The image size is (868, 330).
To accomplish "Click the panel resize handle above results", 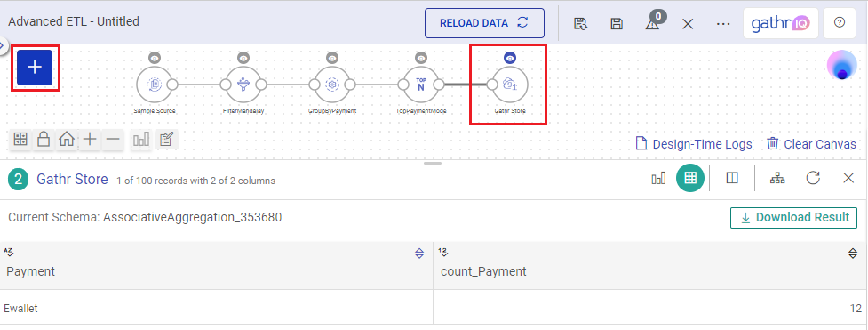I will pyautogui.click(x=433, y=163).
